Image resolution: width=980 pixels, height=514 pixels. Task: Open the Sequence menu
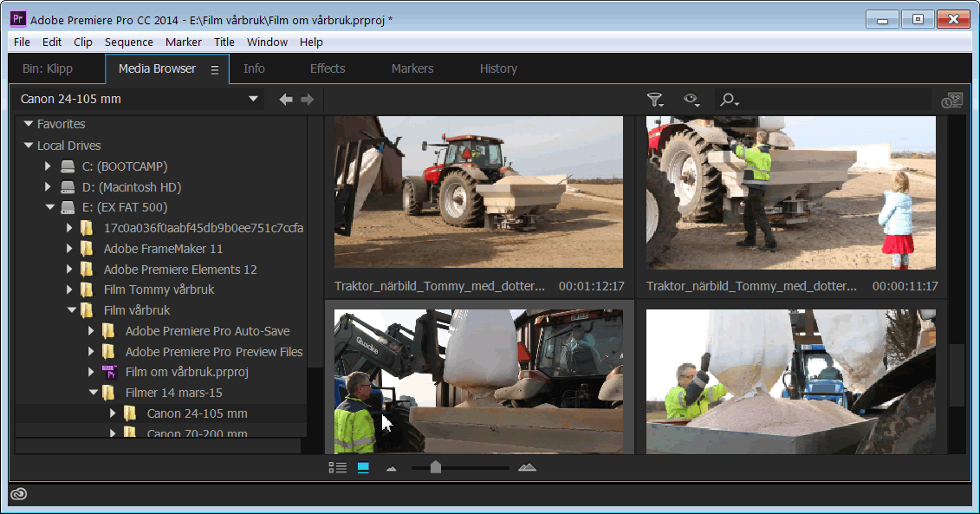(x=128, y=42)
